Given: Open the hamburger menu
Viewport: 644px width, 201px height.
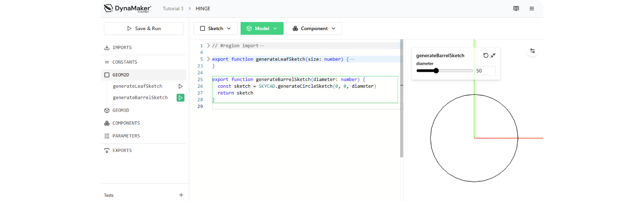Looking at the screenshot, I should click(532, 8).
